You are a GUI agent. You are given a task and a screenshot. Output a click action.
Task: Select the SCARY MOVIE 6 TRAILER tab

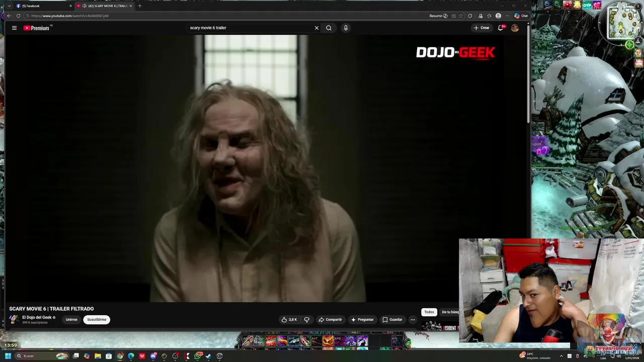104,6
